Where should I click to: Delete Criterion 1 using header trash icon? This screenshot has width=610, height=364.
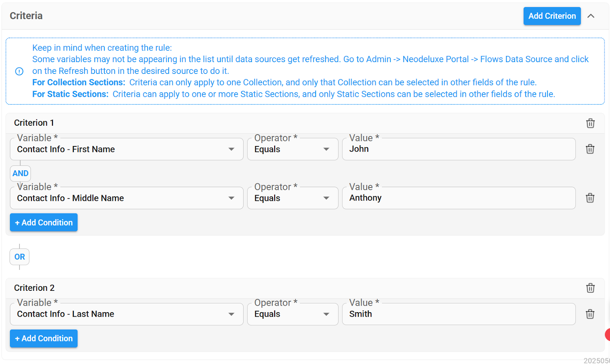pos(590,123)
